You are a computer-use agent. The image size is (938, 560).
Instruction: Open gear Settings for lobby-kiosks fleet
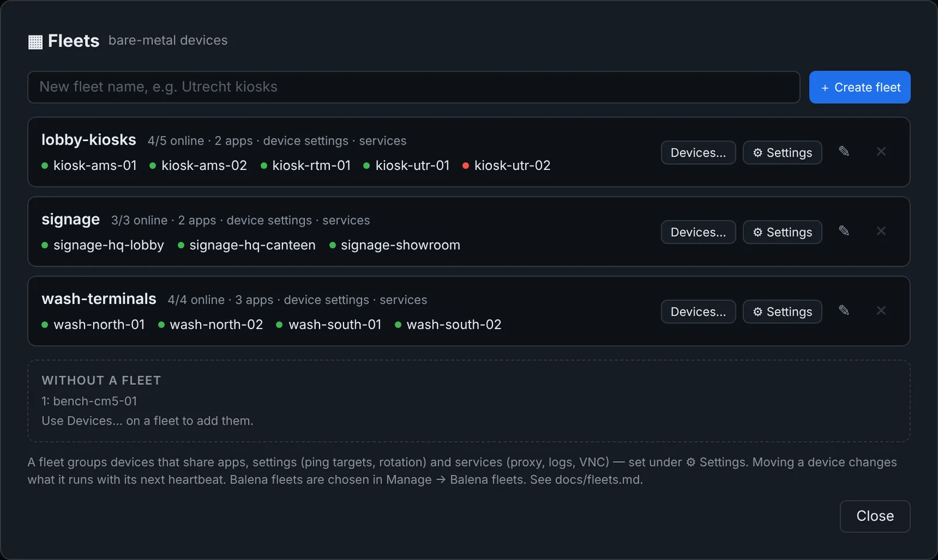(782, 153)
